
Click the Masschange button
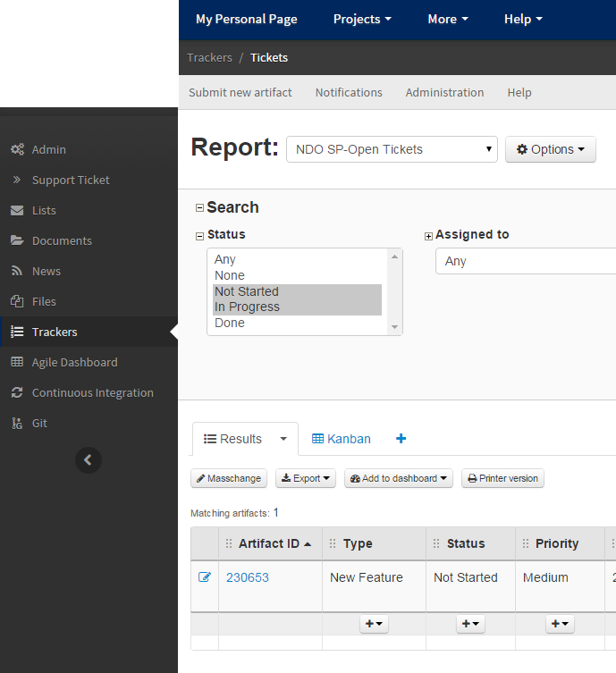tap(229, 478)
